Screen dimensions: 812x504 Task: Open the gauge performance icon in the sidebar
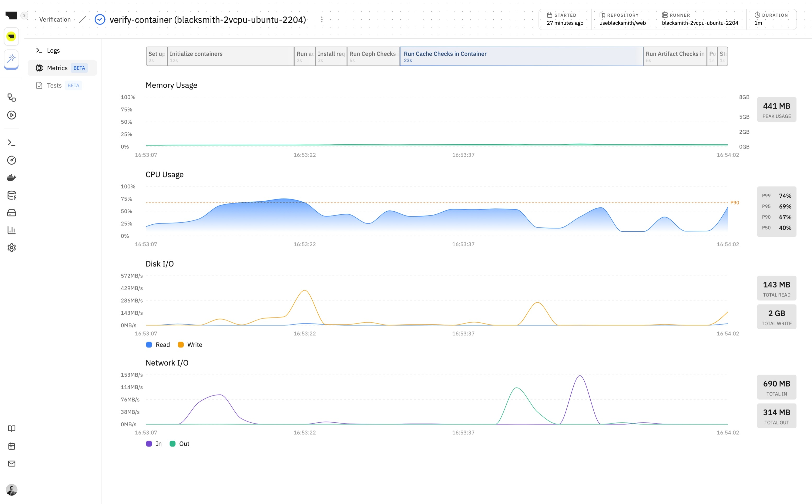click(11, 160)
